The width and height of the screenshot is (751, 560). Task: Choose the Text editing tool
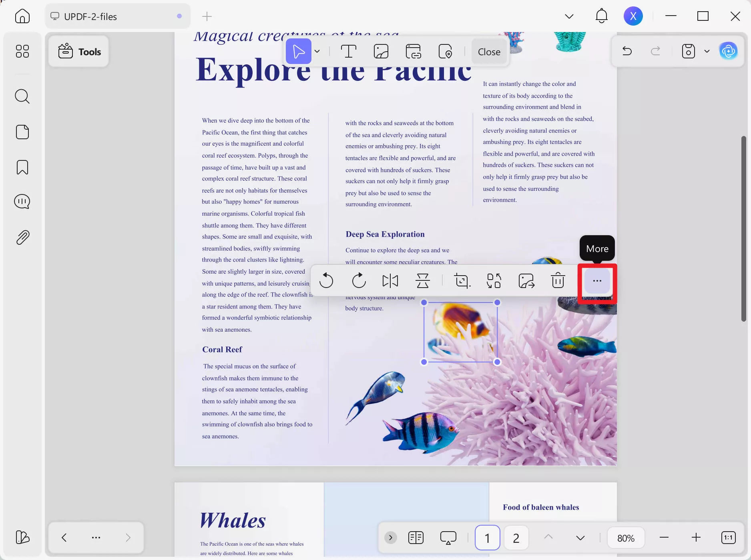tap(349, 52)
